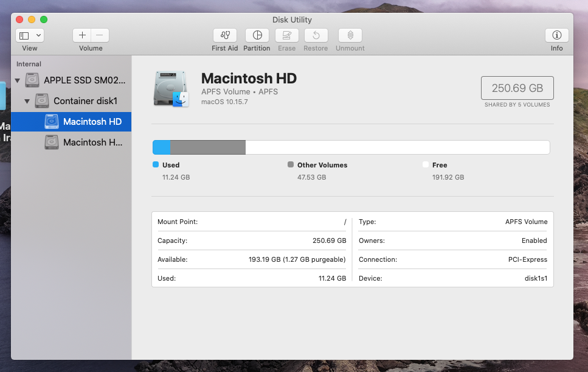Click the SHARED BY 5 VOLUMES label

[x=517, y=104]
